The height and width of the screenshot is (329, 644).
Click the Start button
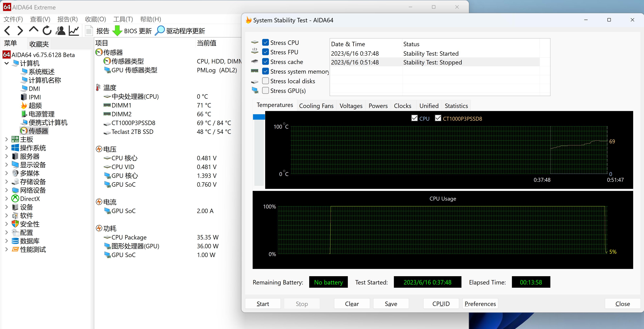click(x=263, y=304)
